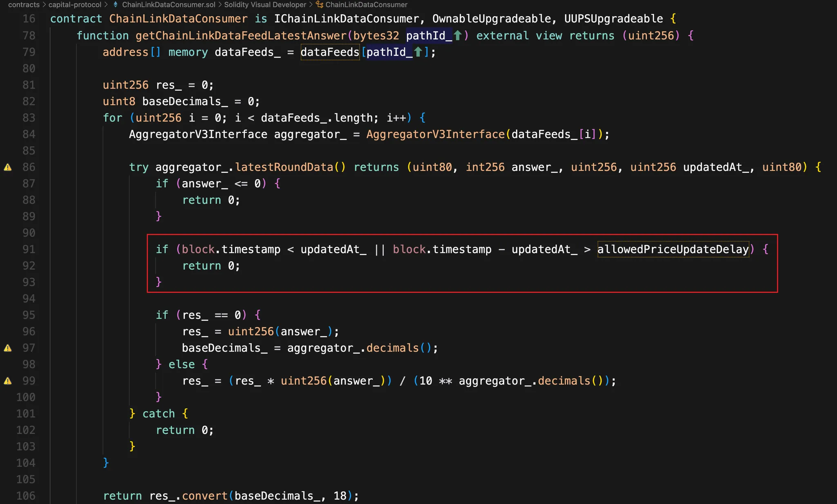Screen dimensions: 837x504
Task: Click the convert call on the return line
Action: [204, 496]
